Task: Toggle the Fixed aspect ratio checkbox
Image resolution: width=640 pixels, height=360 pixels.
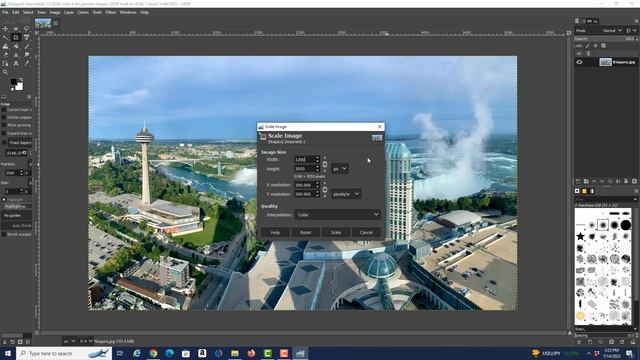Action: tap(4, 142)
